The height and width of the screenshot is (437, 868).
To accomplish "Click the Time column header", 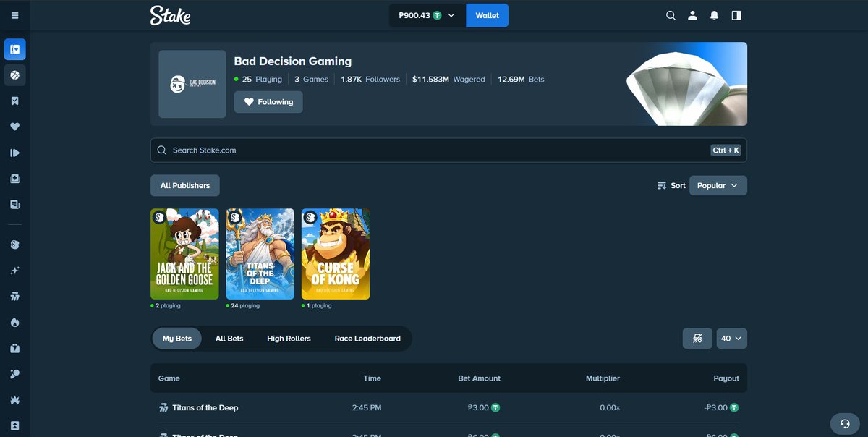I will [x=372, y=378].
